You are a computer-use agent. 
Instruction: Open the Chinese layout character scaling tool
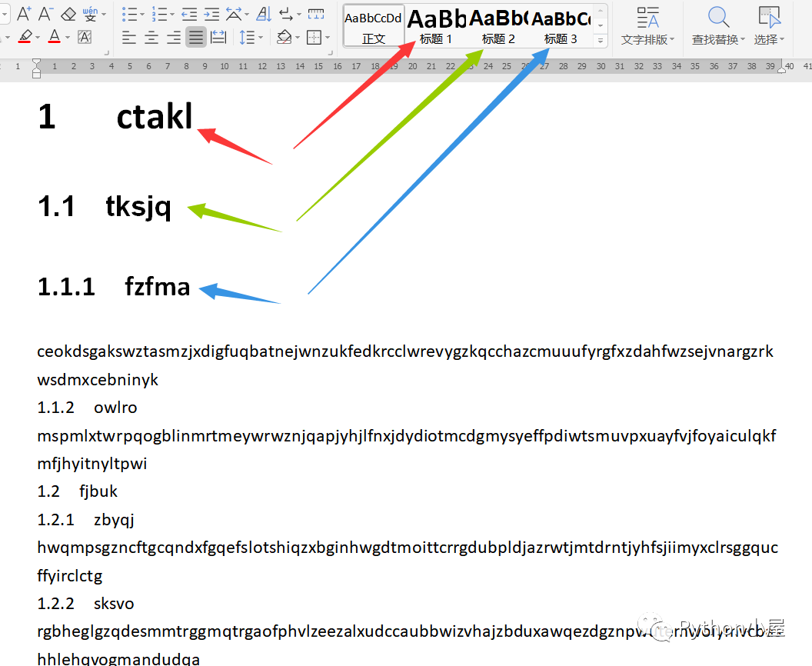tap(234, 14)
